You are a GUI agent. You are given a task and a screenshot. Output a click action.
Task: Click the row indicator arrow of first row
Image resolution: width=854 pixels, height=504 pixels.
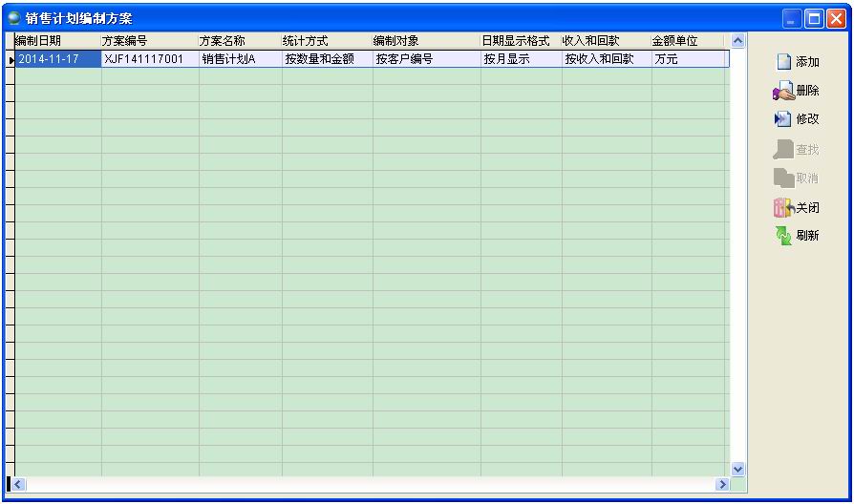click(11, 59)
